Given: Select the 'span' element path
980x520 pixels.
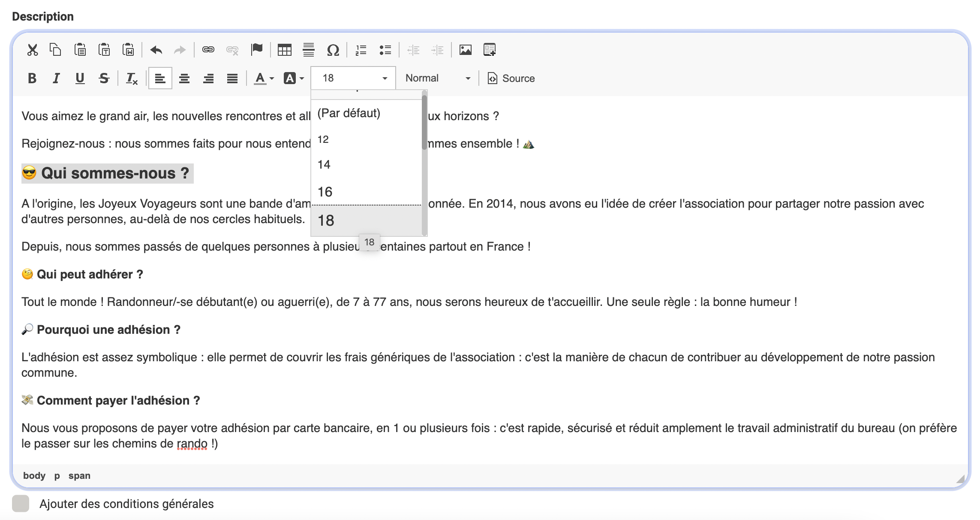Looking at the screenshot, I should coord(79,475).
